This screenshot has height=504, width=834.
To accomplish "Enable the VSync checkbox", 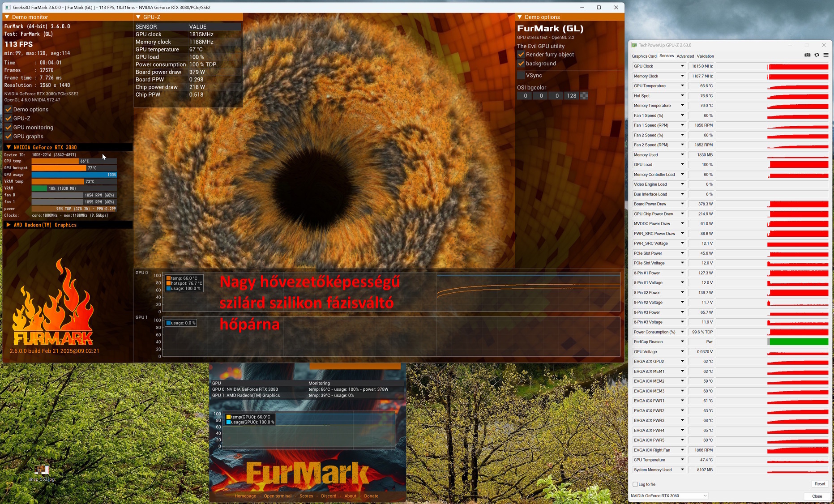I will click(x=521, y=75).
